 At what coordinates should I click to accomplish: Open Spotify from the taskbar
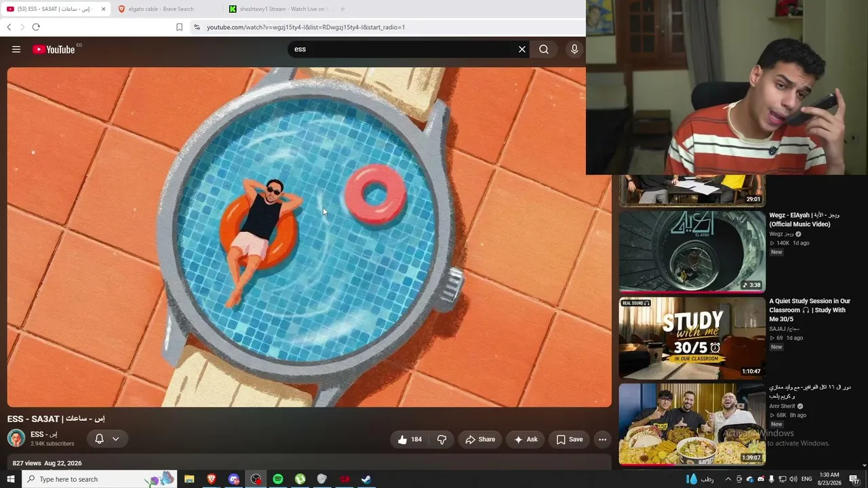coord(278,479)
